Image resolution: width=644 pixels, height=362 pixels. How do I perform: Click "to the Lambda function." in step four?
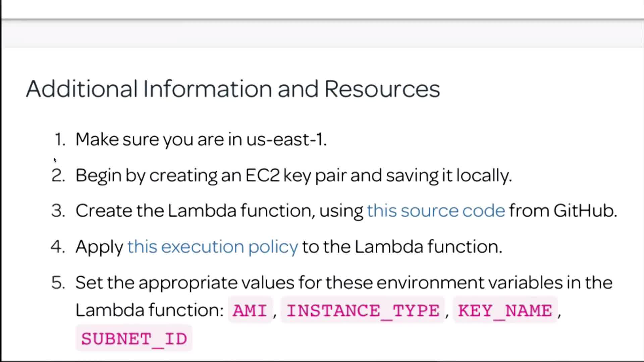[402, 247]
